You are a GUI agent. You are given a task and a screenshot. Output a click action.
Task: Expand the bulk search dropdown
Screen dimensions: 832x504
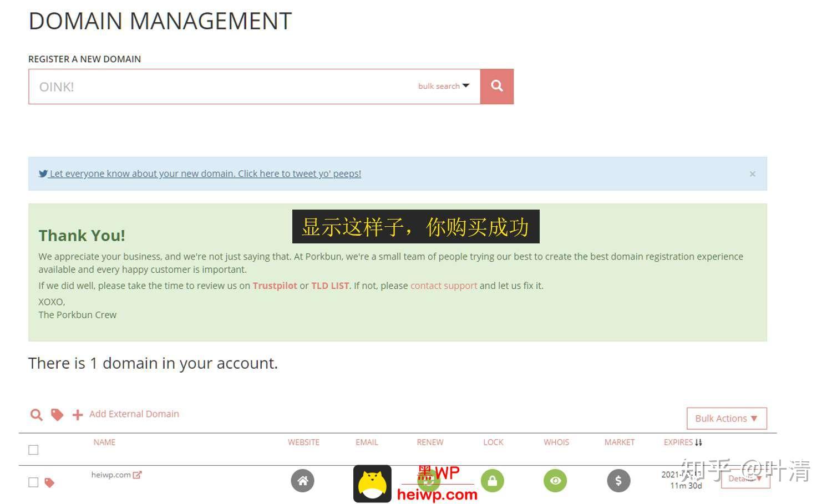click(444, 86)
